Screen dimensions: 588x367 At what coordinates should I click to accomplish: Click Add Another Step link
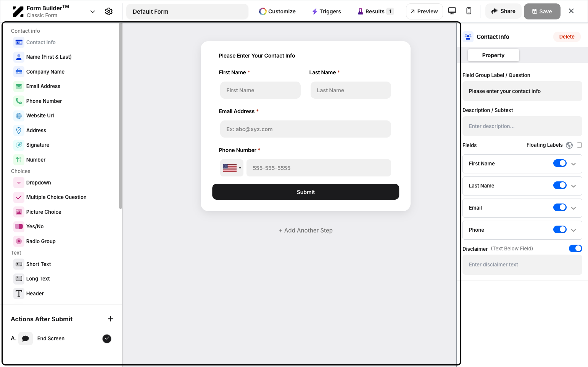point(306,230)
